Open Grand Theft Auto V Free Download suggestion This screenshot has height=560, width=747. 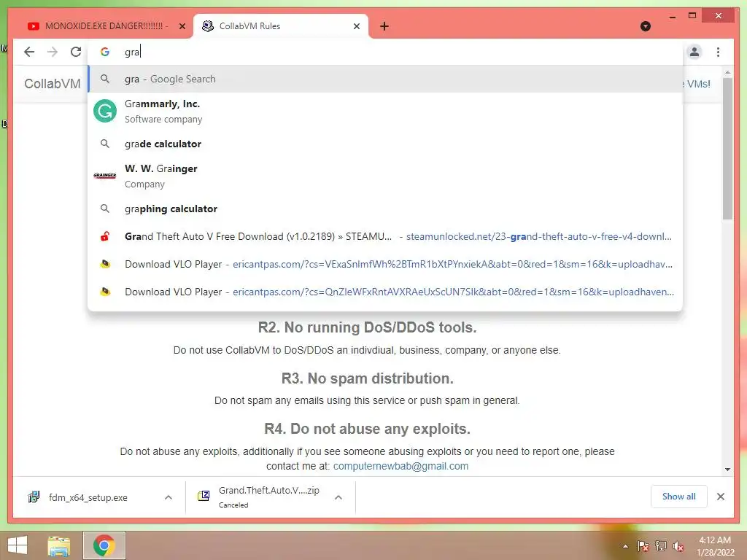point(385,237)
